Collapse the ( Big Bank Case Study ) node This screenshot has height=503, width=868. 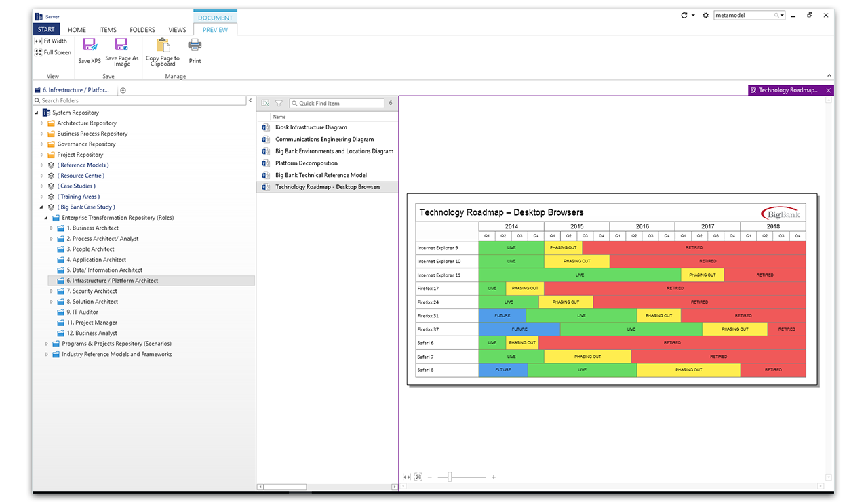click(42, 207)
